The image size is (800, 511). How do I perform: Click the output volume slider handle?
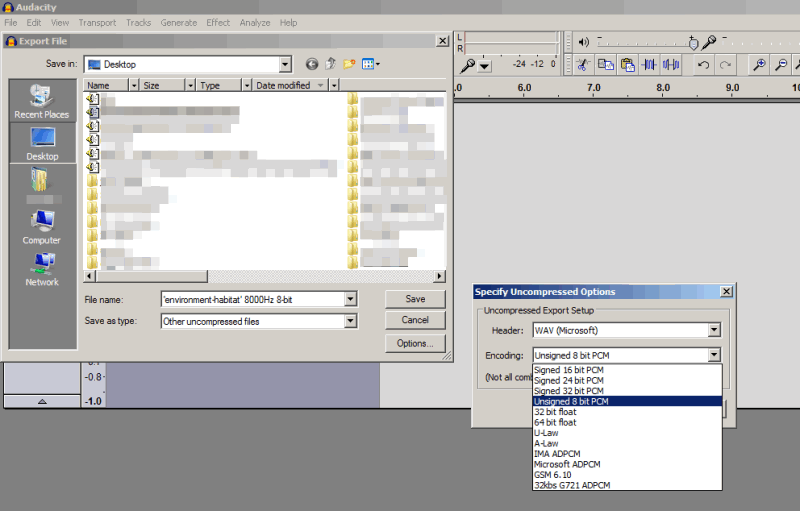tap(693, 43)
